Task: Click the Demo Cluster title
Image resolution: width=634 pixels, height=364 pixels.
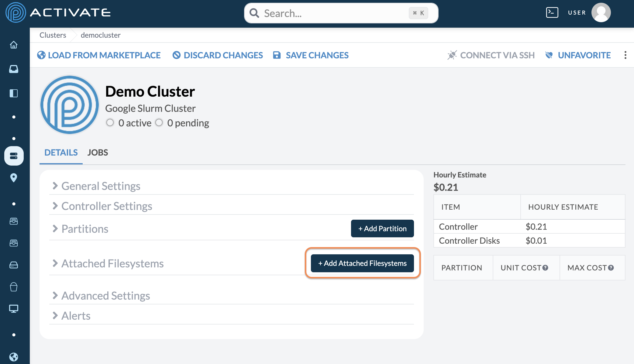Action: point(150,91)
